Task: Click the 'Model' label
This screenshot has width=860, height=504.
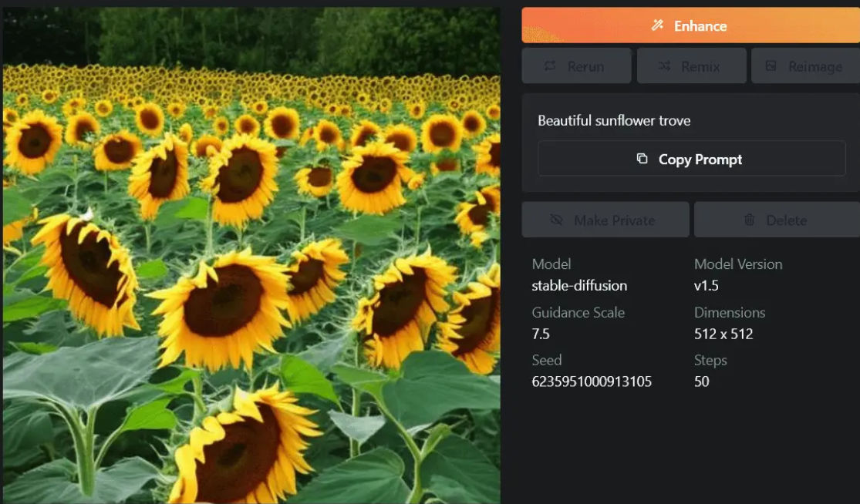Action: pos(551,264)
